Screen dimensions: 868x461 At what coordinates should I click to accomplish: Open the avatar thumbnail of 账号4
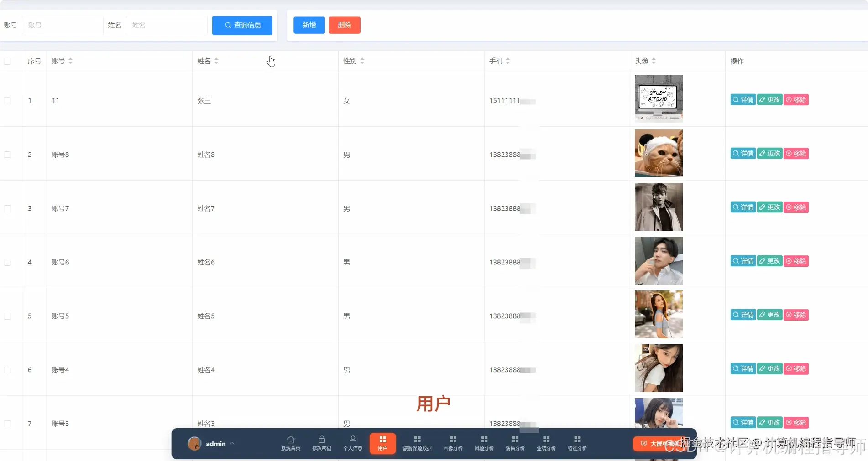click(659, 368)
